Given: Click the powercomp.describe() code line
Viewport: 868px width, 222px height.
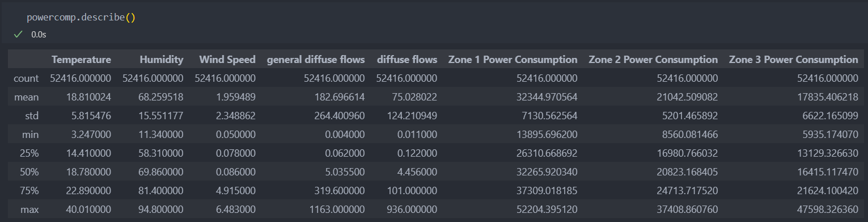Looking at the screenshot, I should 81,17.
